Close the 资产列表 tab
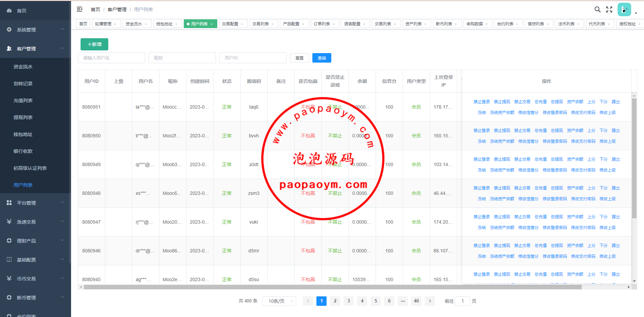This screenshot has height=317, width=644. [425, 24]
